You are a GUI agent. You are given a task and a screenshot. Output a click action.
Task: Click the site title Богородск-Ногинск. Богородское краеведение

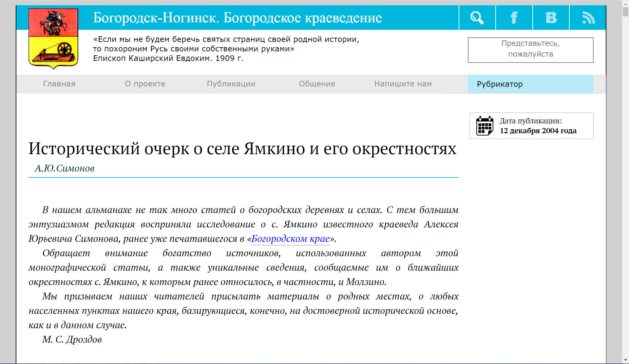coord(238,18)
